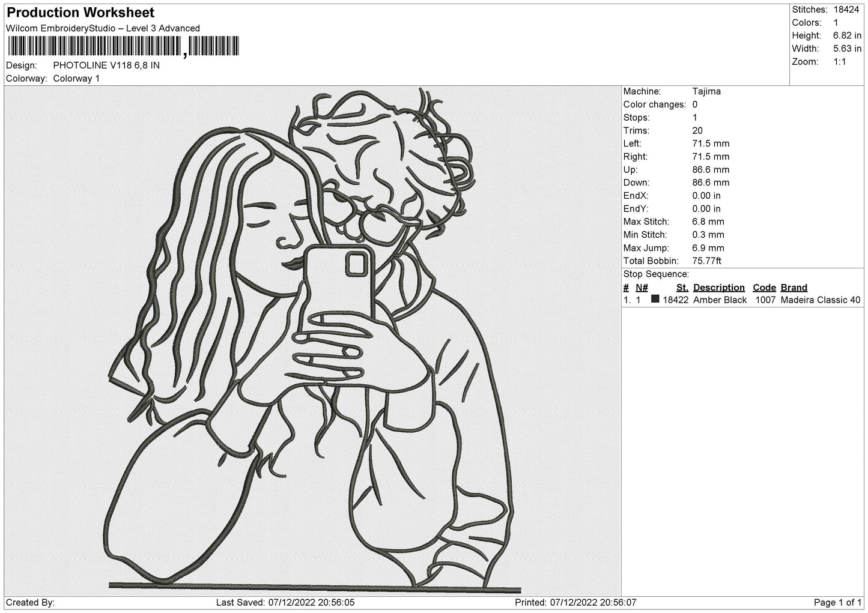Image resolution: width=868 pixels, height=613 pixels.
Task: Click the Production Worksheet title
Action: (80, 13)
